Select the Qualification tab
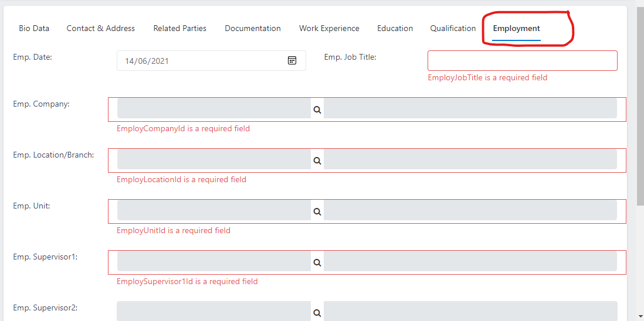This screenshot has height=321, width=644. (453, 28)
